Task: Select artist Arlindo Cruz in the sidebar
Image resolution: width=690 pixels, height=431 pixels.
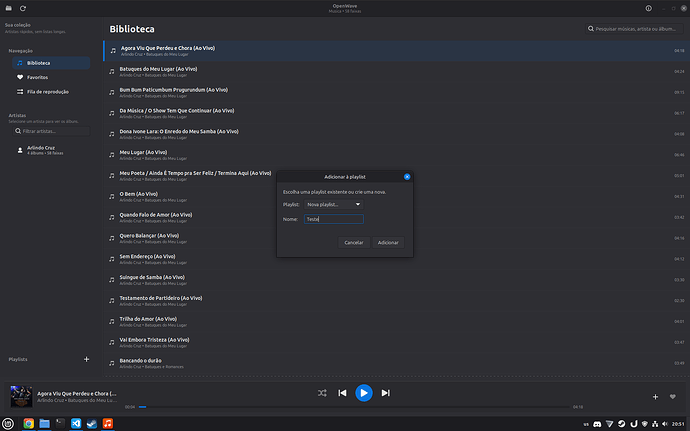Action: pyautogui.click(x=51, y=150)
